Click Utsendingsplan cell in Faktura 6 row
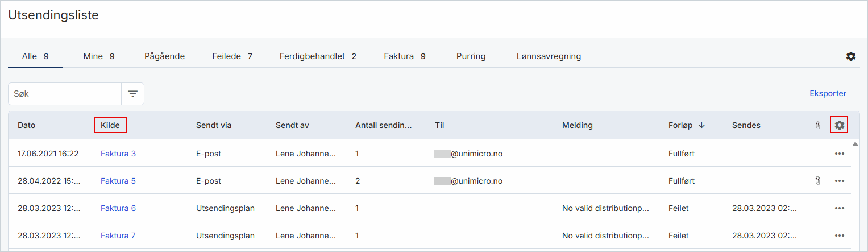This screenshot has height=252, width=868. [225, 208]
